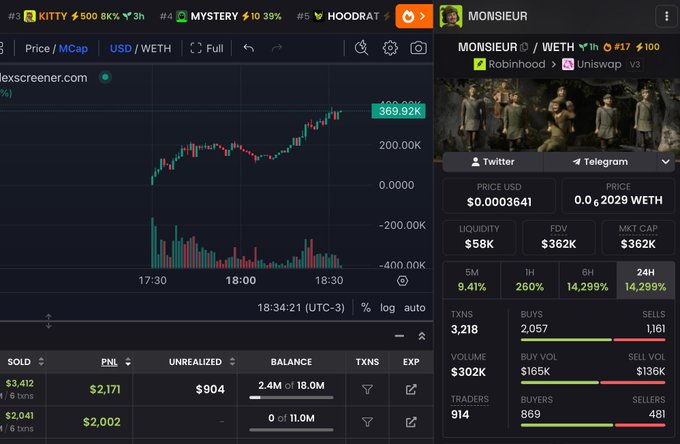Toggle percent scale on chart
This screenshot has height=444, width=680.
pos(366,307)
